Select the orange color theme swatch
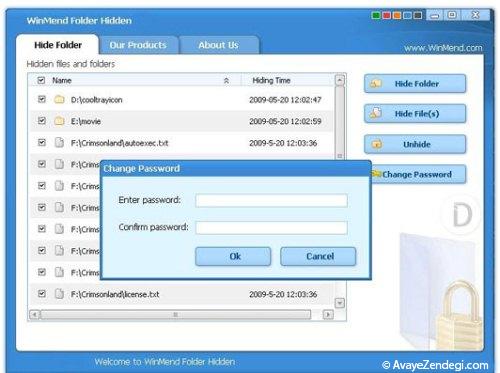Viewport: 500px width, 373px height. tap(397, 15)
